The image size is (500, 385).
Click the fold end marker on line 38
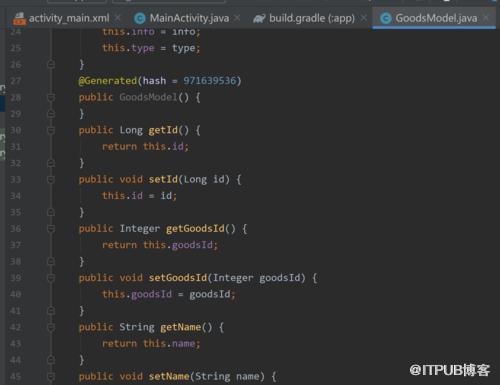click(x=51, y=261)
